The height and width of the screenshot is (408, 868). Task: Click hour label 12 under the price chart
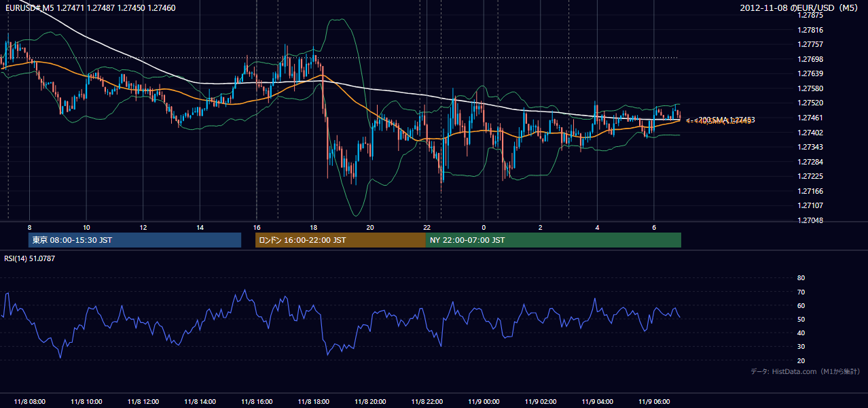143,227
